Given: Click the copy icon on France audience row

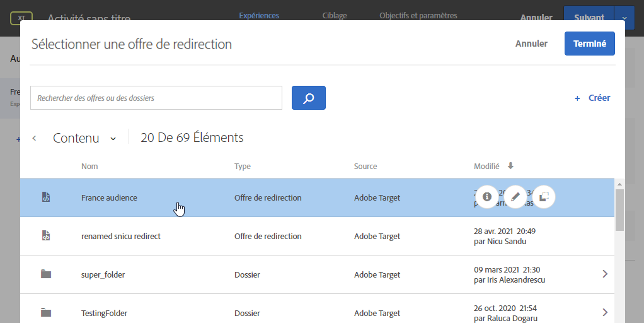Looking at the screenshot, I should click(544, 197).
